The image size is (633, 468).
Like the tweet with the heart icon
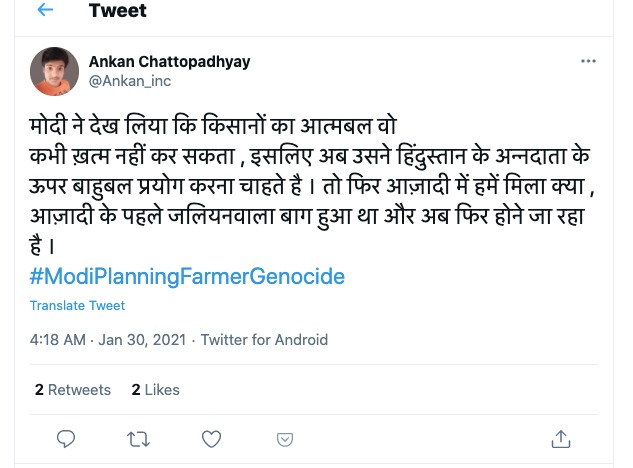[211, 438]
